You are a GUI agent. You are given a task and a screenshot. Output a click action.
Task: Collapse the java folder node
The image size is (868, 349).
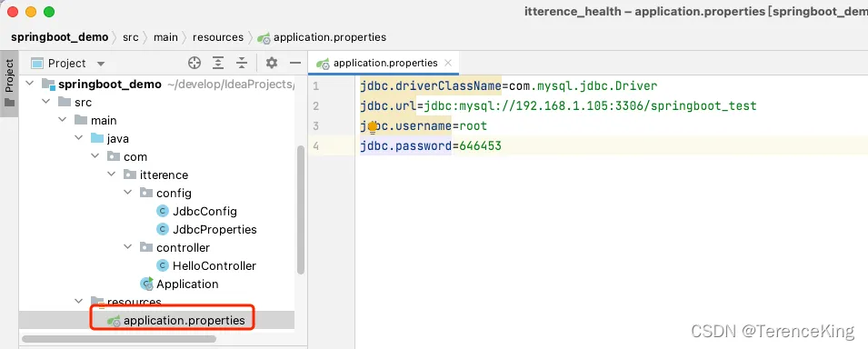point(78,138)
